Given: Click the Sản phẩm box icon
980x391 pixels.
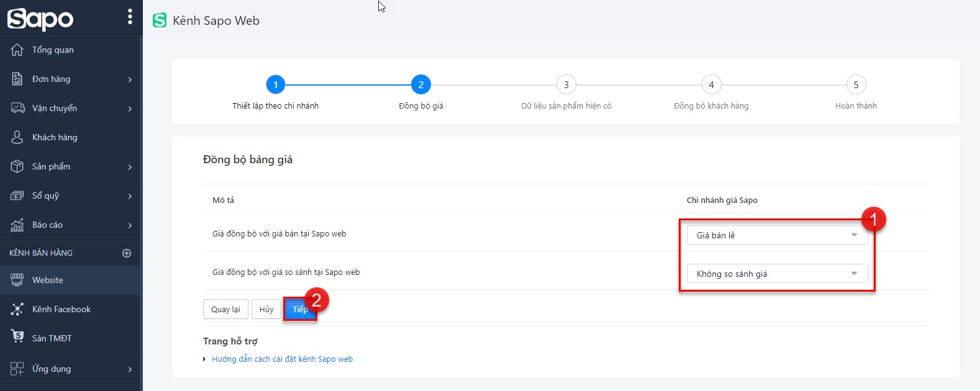Looking at the screenshot, I should (x=17, y=166).
